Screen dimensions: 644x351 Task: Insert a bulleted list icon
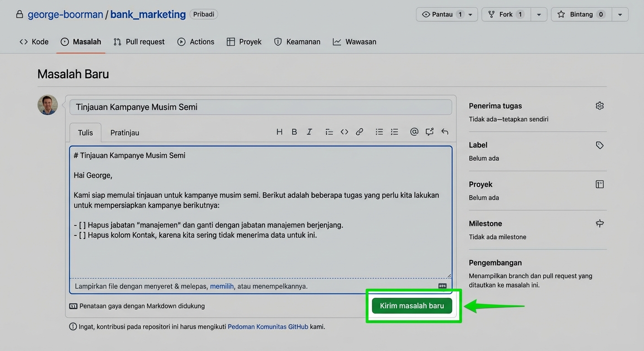pyautogui.click(x=379, y=132)
